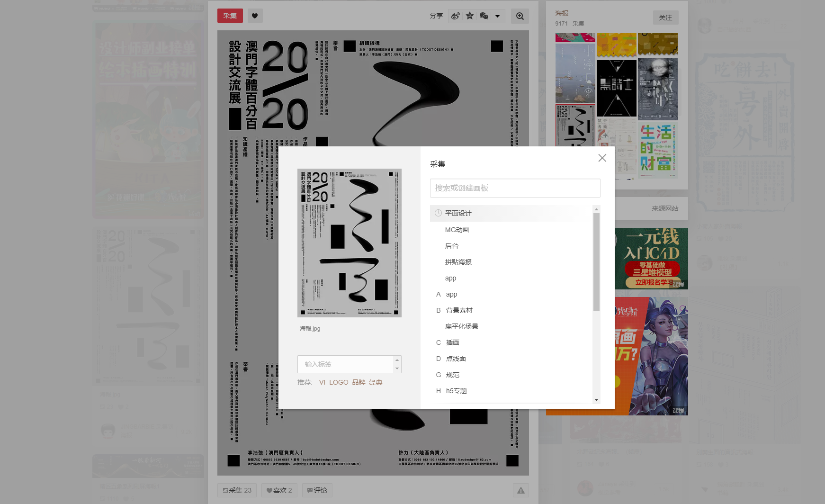Screen dimensions: 825x504
Task: Open the 一元钱入门C4D course ad
Action: 652,259
